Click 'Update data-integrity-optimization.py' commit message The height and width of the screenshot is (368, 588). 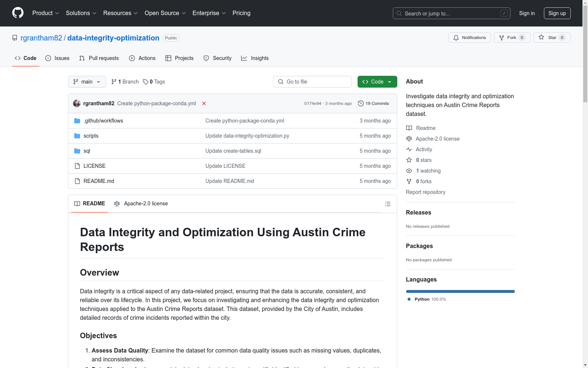click(247, 136)
